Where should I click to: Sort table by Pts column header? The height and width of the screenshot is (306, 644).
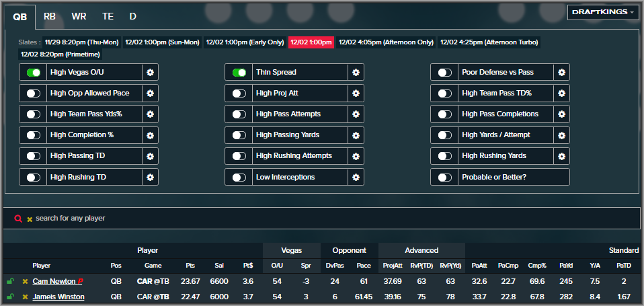[190, 266]
